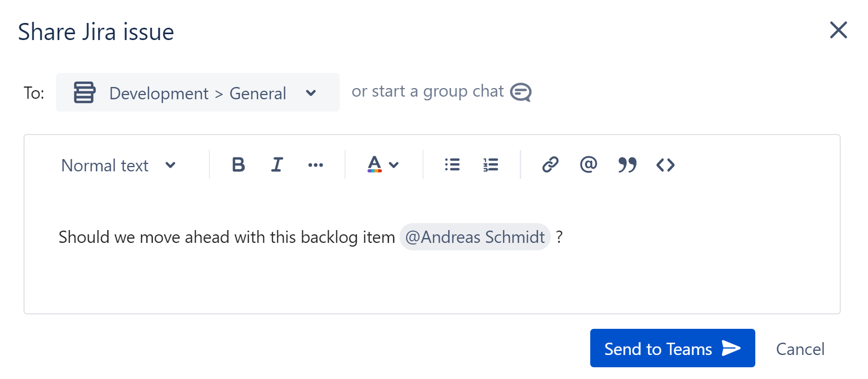This screenshot has width=868, height=379.
Task: Open the text color dropdown
Action: click(383, 165)
